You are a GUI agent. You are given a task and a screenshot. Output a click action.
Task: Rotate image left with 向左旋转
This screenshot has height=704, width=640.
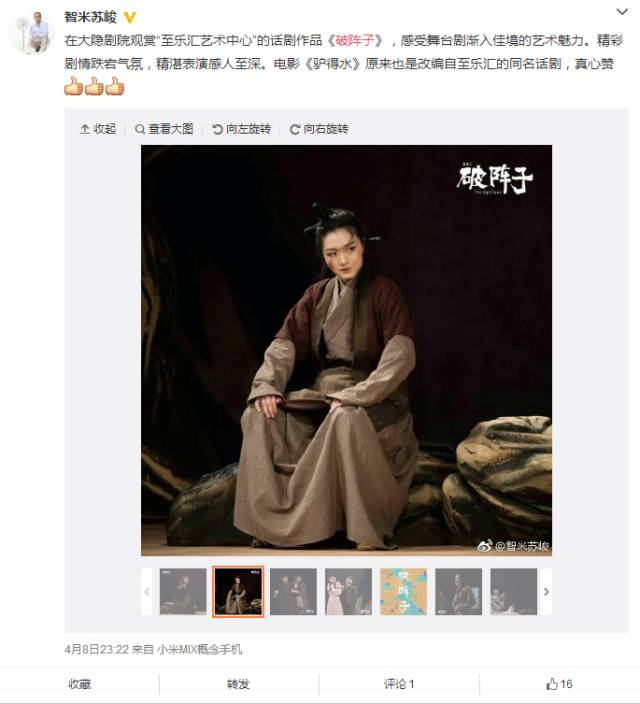(241, 129)
